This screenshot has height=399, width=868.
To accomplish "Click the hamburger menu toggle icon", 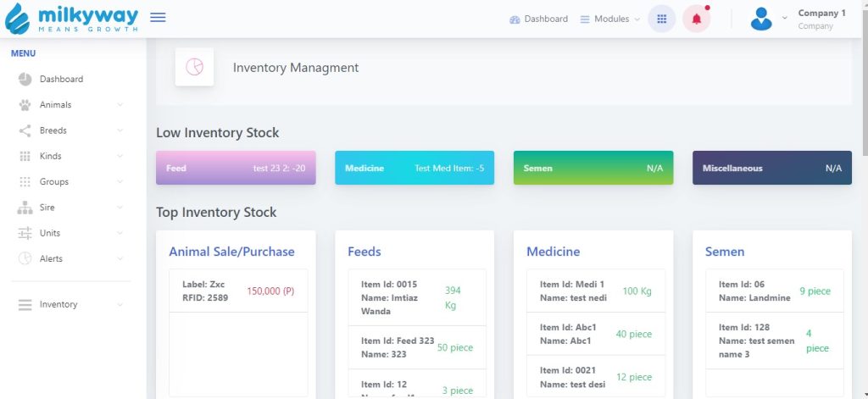I will 158,18.
